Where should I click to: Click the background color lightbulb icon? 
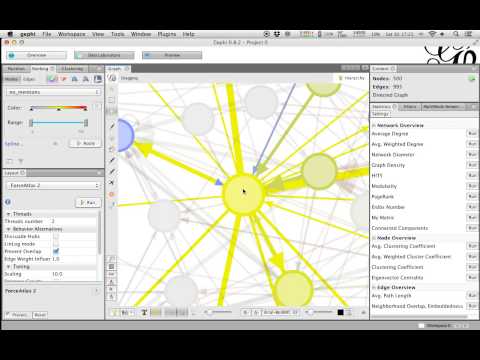(114, 312)
